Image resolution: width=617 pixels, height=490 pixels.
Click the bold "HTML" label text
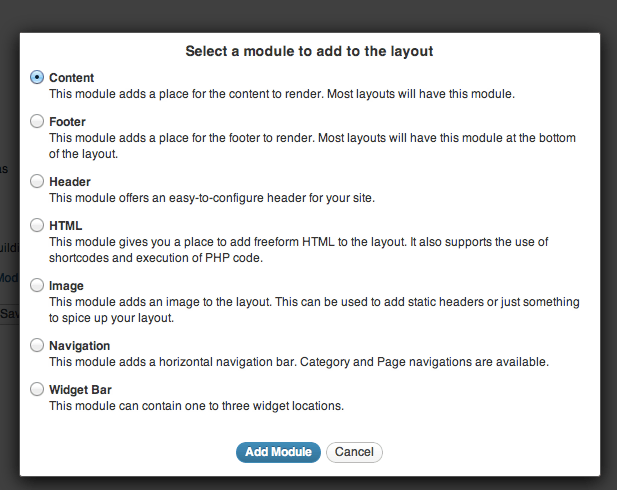pyautogui.click(x=65, y=226)
